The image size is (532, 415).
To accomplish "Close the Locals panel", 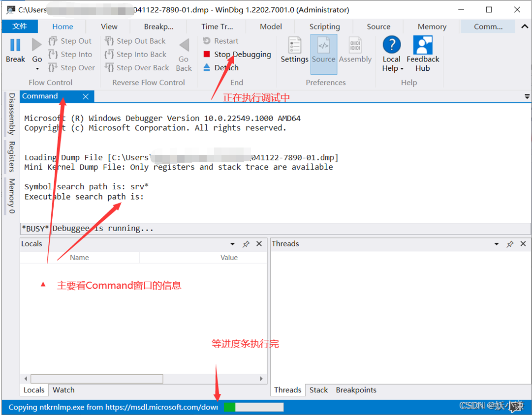I will click(259, 244).
